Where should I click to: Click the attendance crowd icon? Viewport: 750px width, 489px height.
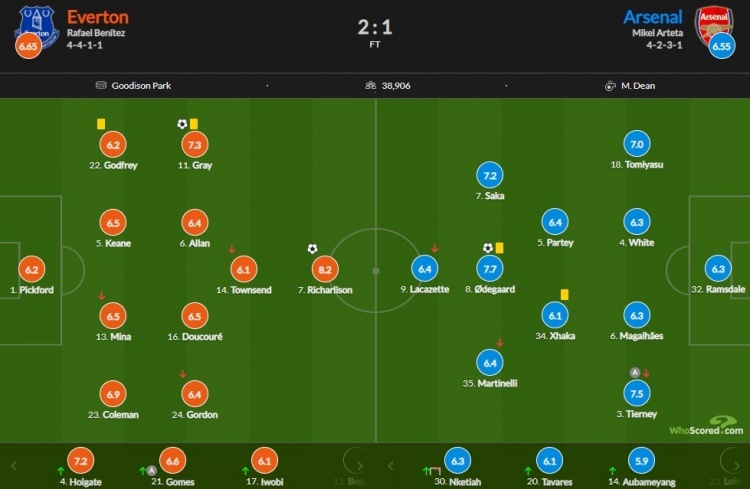(371, 86)
